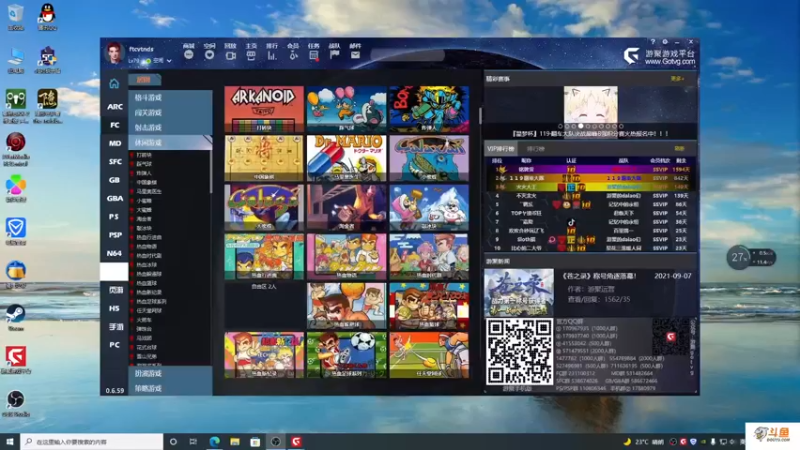
Task: Open the Arkanoid game thumbnail
Action: point(264,109)
